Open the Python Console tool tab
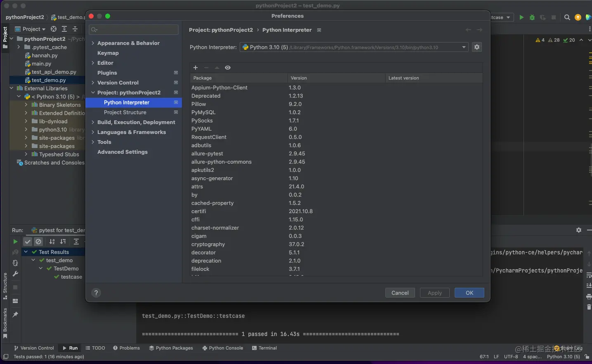 point(222,348)
